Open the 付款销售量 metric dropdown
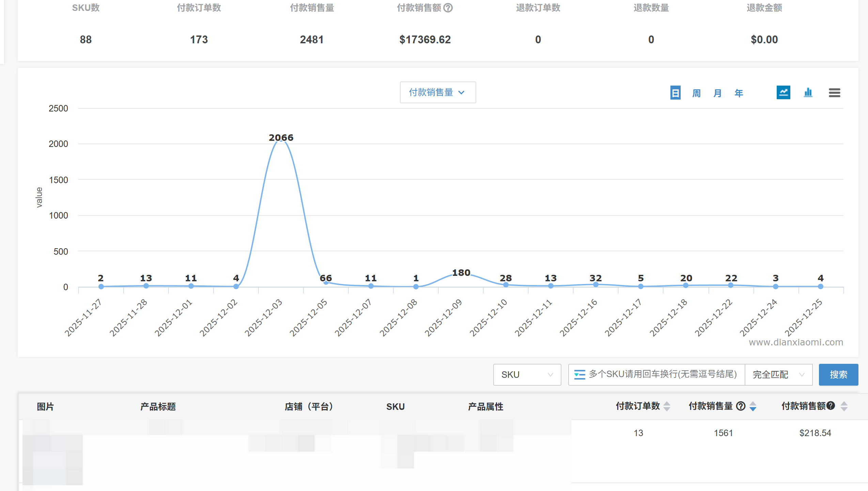Image resolution: width=868 pixels, height=491 pixels. pyautogui.click(x=437, y=92)
